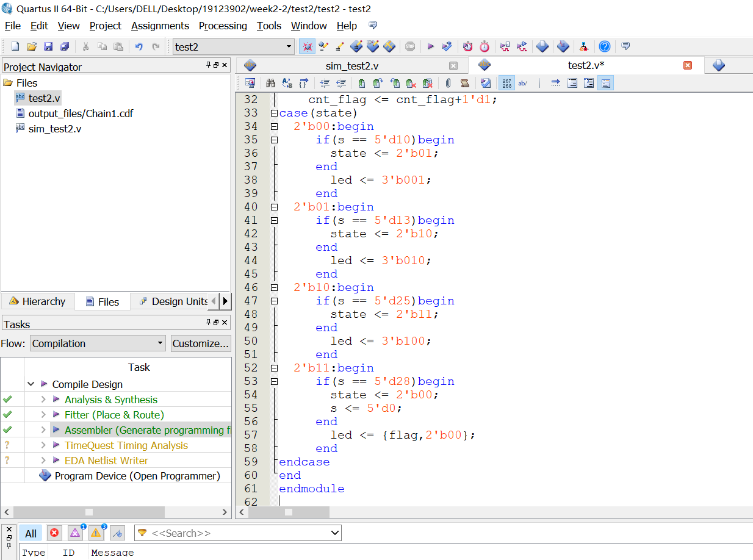Select sim_test2.v in the Files list

[x=55, y=129]
